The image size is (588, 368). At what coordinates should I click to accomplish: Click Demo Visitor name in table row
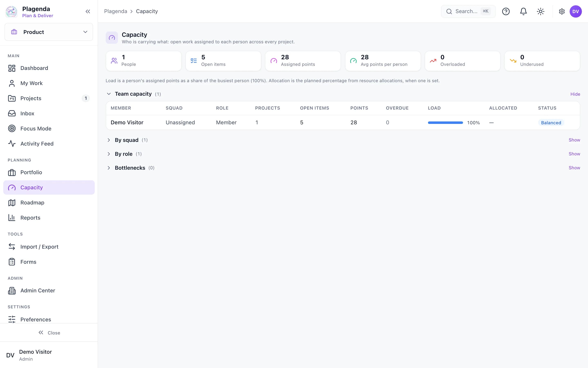click(127, 122)
